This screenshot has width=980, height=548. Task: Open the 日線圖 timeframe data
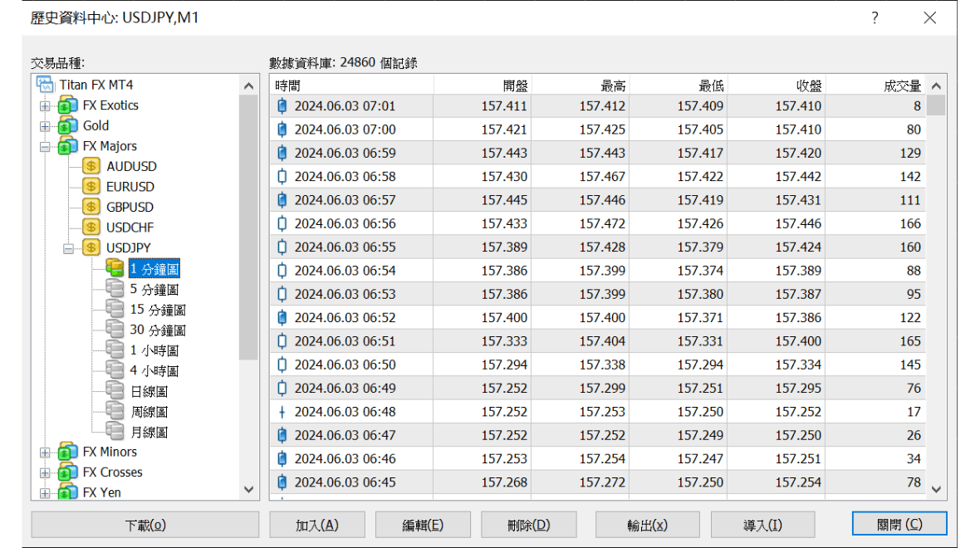149,391
